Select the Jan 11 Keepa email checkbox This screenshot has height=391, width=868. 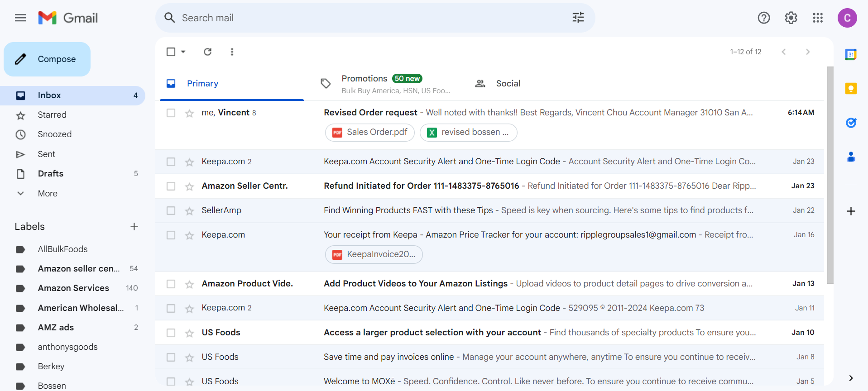171,308
